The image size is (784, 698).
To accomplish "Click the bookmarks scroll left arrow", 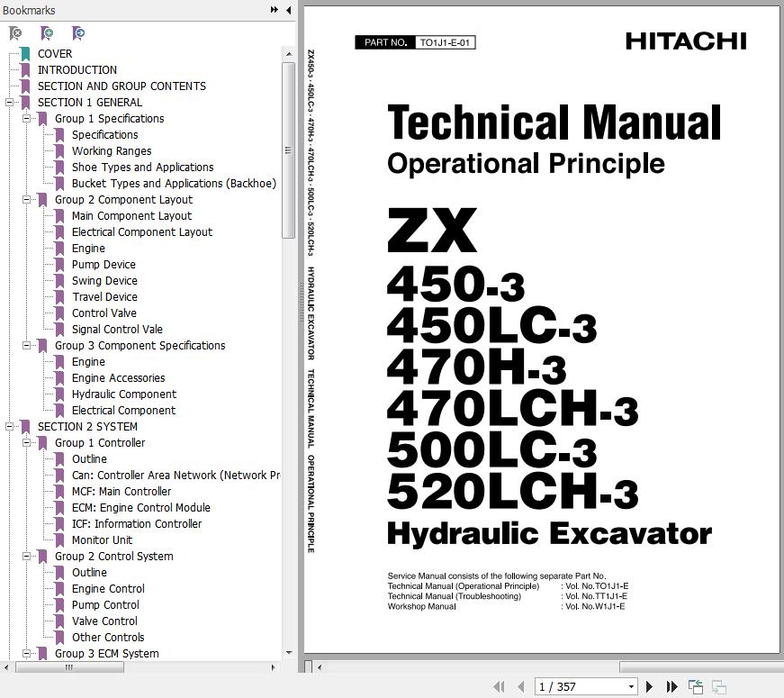I will coord(6,667).
